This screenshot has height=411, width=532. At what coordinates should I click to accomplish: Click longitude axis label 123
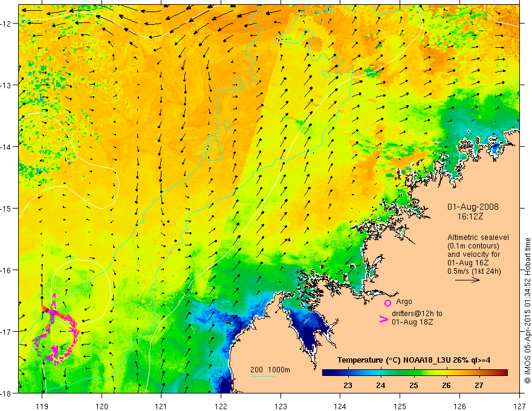click(281, 406)
